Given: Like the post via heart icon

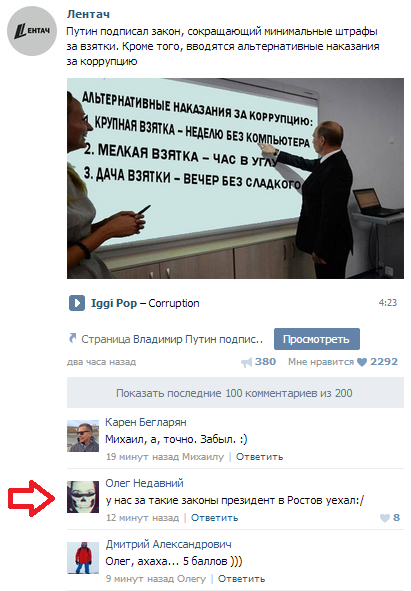Looking at the screenshot, I should [362, 362].
